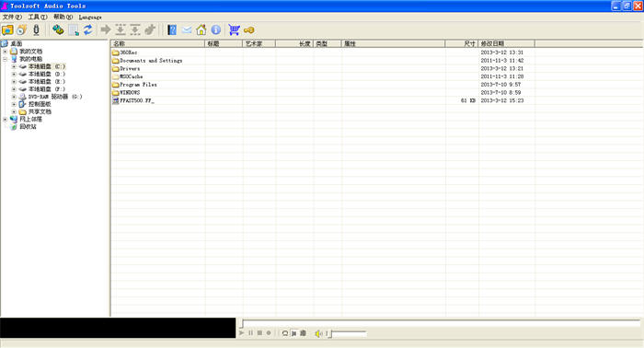Open the 帮助 menu
Screen dimensions: 644x348
point(63,17)
